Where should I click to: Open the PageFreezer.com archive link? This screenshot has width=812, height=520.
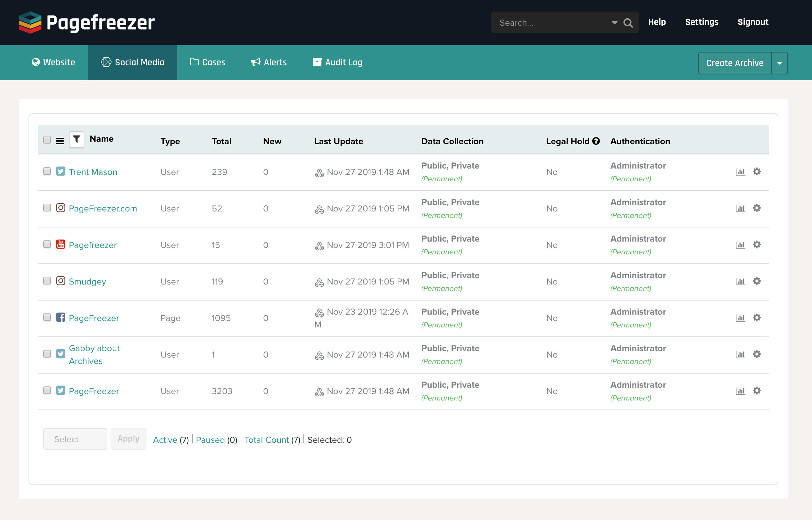point(103,209)
